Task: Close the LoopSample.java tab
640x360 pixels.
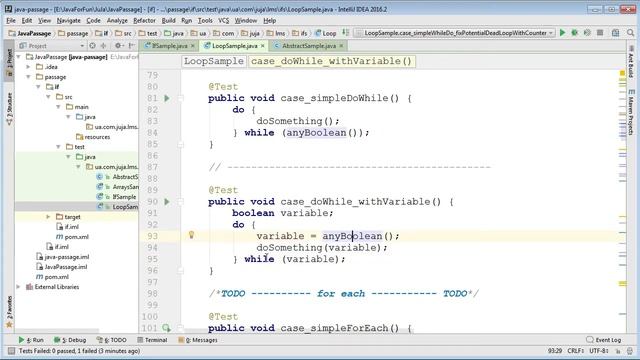Action: (262, 46)
